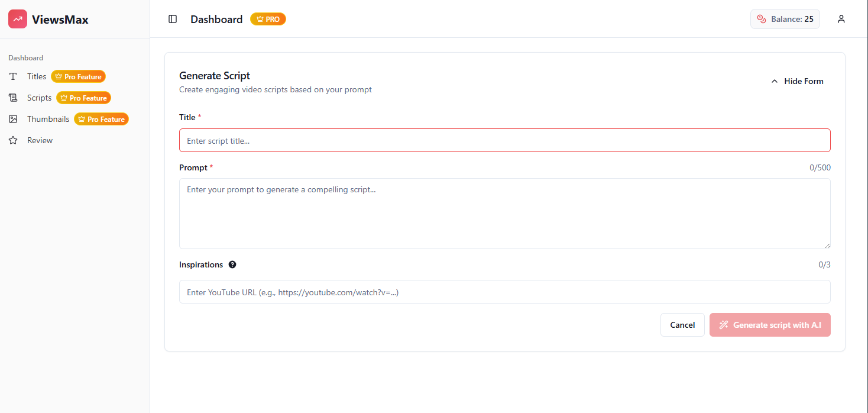Click the 0/3 inspirations counter
868x413 pixels.
pyautogui.click(x=824, y=264)
